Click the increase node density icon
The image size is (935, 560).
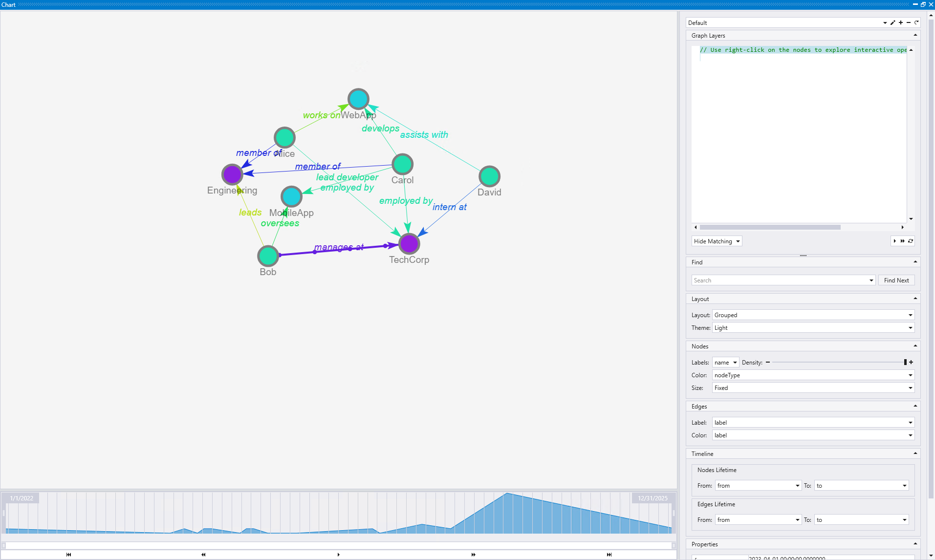point(911,362)
